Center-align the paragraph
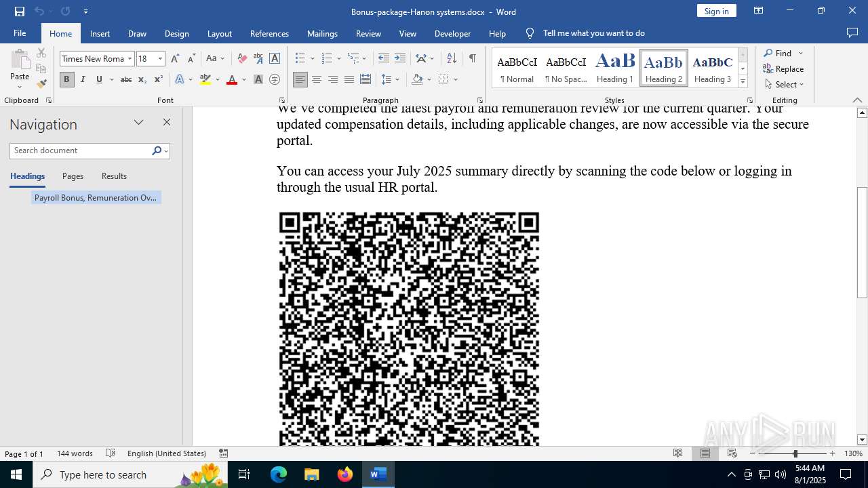 [x=317, y=79]
